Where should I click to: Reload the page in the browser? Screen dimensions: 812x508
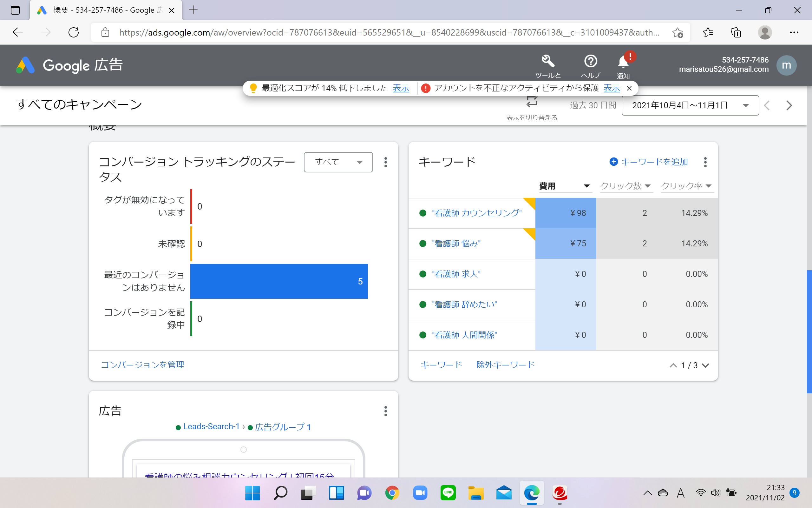[74, 32]
